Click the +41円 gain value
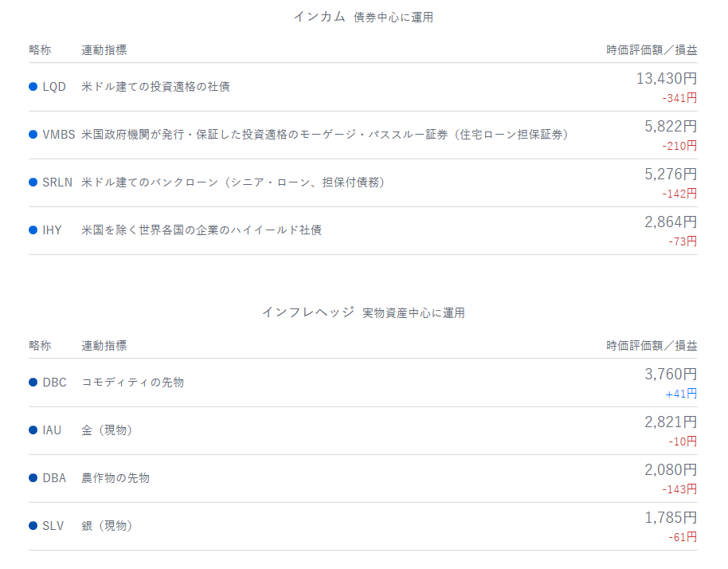The height and width of the screenshot is (569, 728). 681,393
